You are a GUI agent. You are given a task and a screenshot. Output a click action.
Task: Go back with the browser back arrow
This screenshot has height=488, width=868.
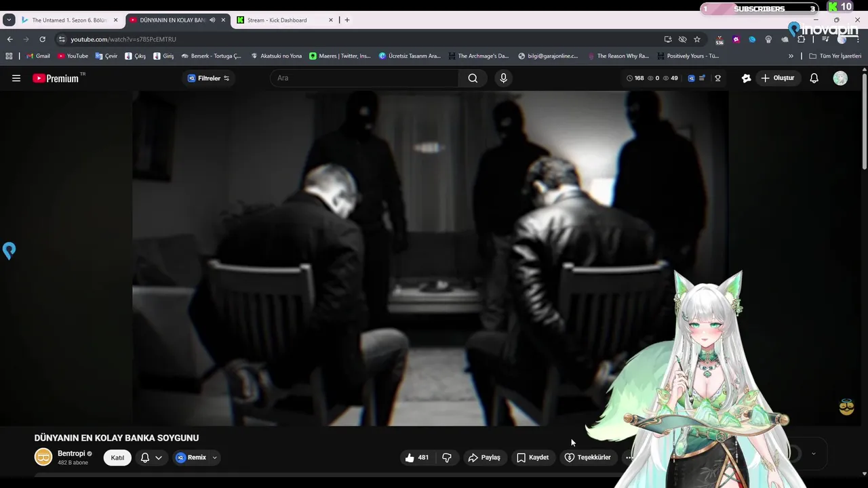(x=9, y=39)
